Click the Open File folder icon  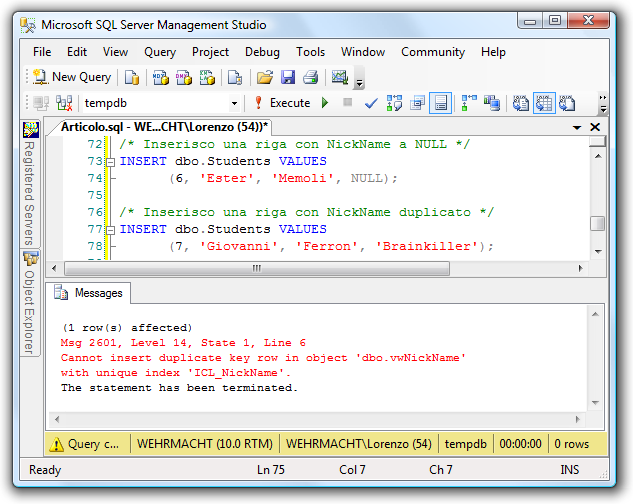tap(264, 77)
